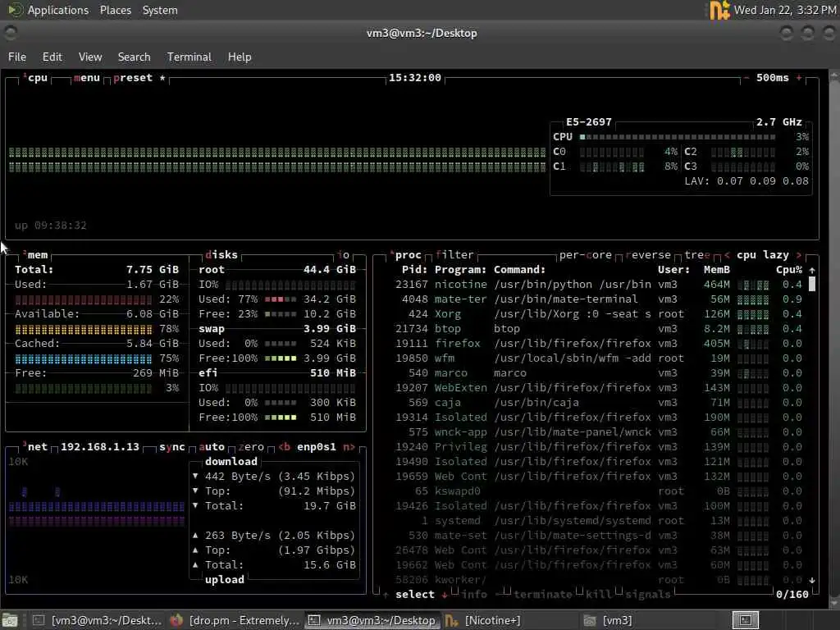Toggle tree view in proc box
The image size is (840, 630).
pyautogui.click(x=697, y=255)
